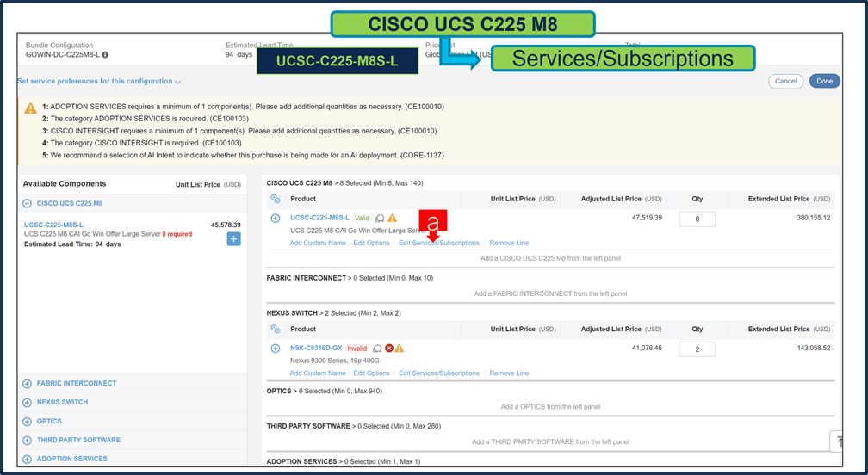Click the Qty field showing 8

tap(697, 219)
